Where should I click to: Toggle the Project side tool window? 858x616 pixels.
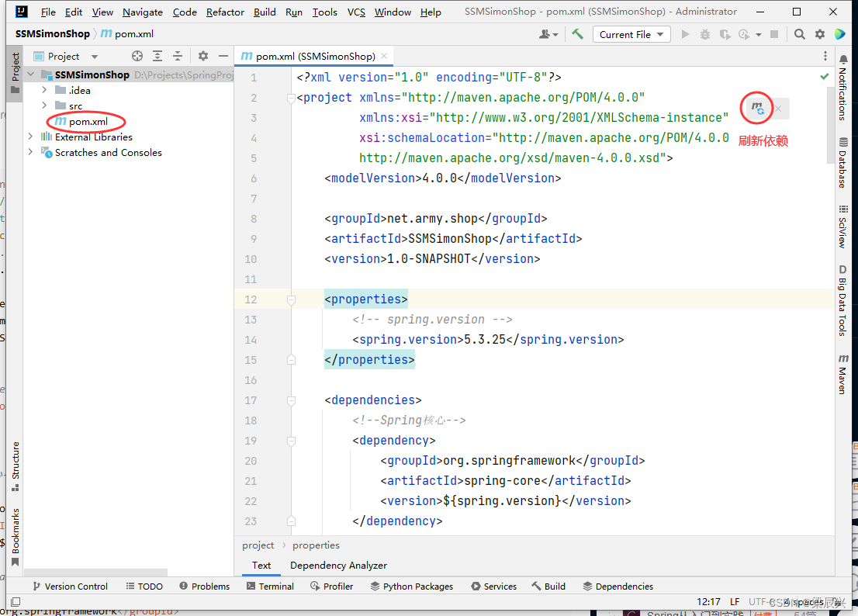(16, 74)
